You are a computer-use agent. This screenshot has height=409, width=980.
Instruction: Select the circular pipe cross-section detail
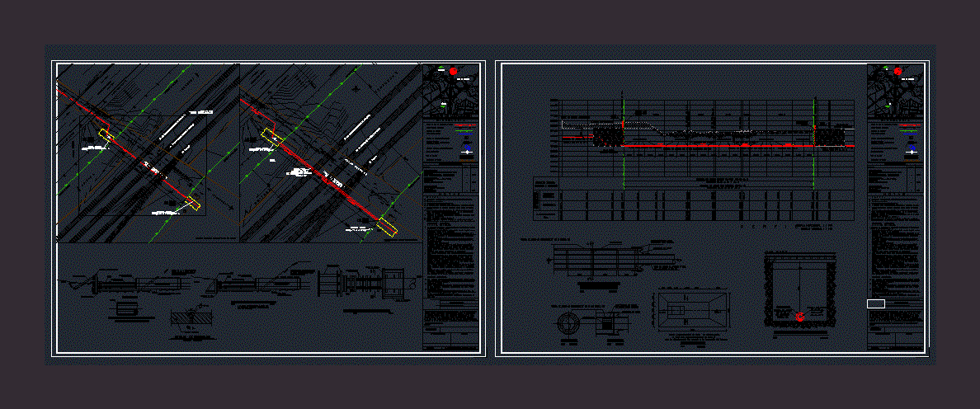569,322
